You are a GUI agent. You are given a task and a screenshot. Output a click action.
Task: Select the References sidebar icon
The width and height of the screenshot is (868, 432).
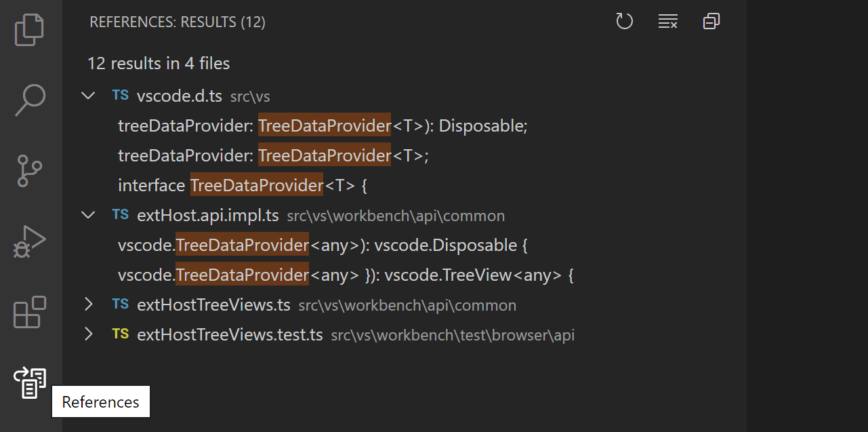coord(29,382)
